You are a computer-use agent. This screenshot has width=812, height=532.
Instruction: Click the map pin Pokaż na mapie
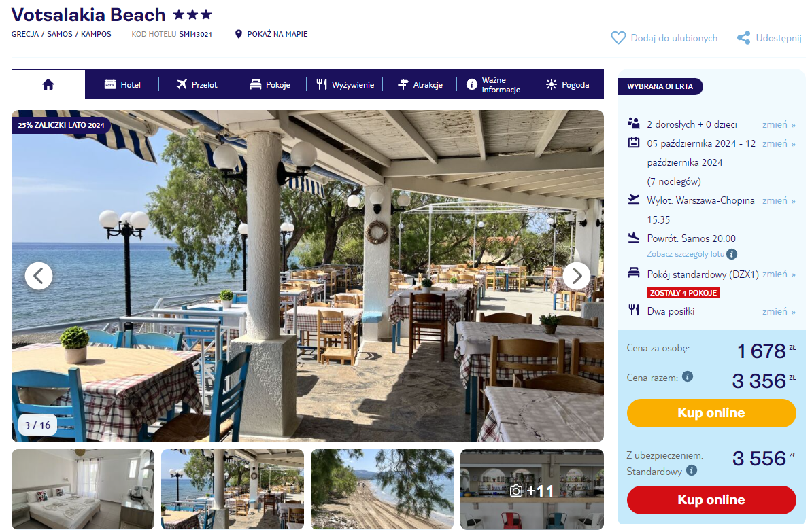click(x=238, y=34)
